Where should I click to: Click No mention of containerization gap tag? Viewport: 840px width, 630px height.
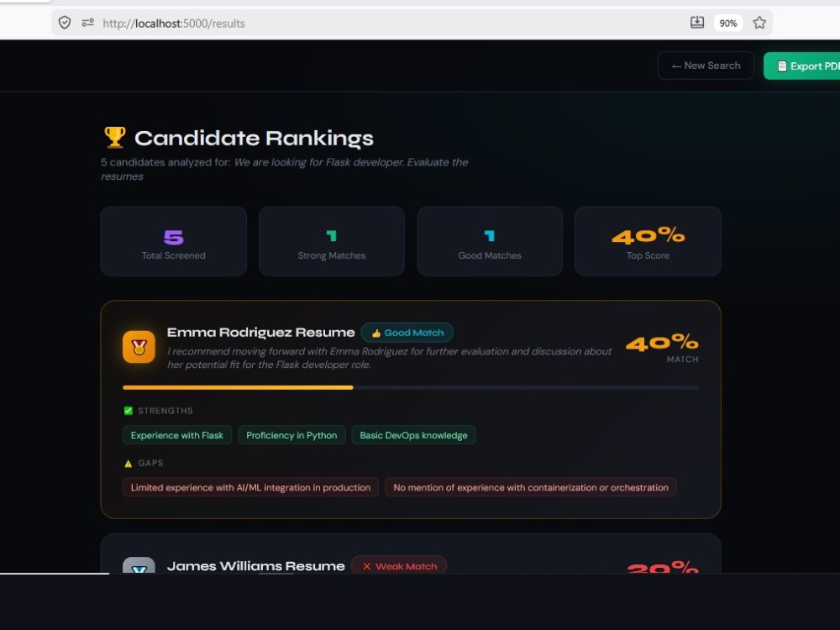tap(531, 487)
